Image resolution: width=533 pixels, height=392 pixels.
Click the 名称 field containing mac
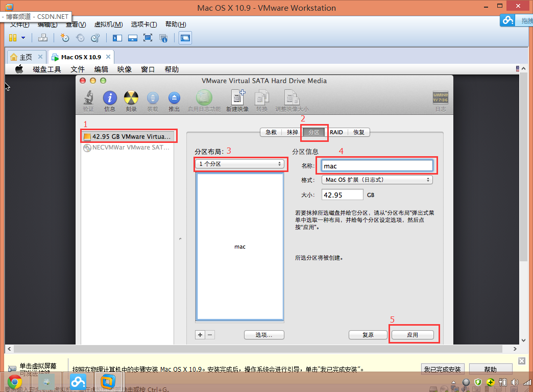(377, 166)
